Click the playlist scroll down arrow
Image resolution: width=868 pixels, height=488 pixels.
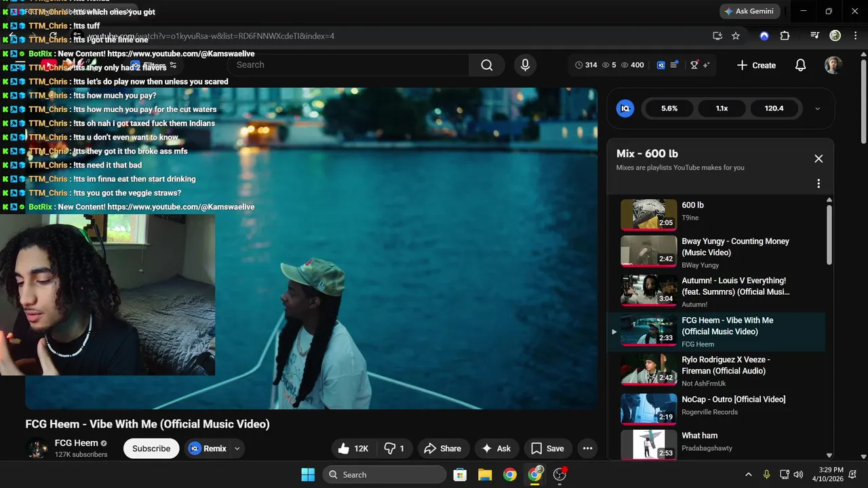pos(829,455)
